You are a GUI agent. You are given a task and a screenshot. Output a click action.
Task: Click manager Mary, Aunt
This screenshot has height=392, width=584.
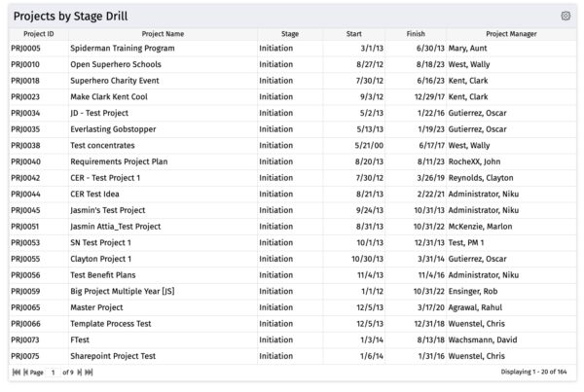(468, 49)
